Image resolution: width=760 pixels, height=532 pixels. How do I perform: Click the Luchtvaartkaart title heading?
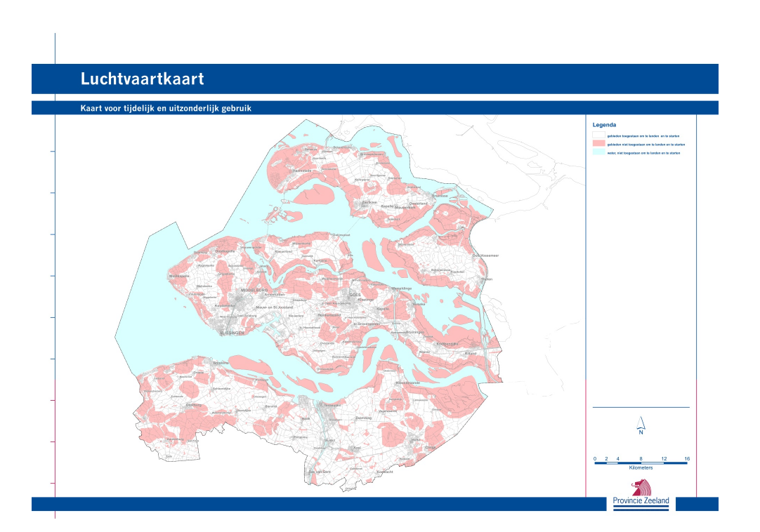pyautogui.click(x=143, y=79)
